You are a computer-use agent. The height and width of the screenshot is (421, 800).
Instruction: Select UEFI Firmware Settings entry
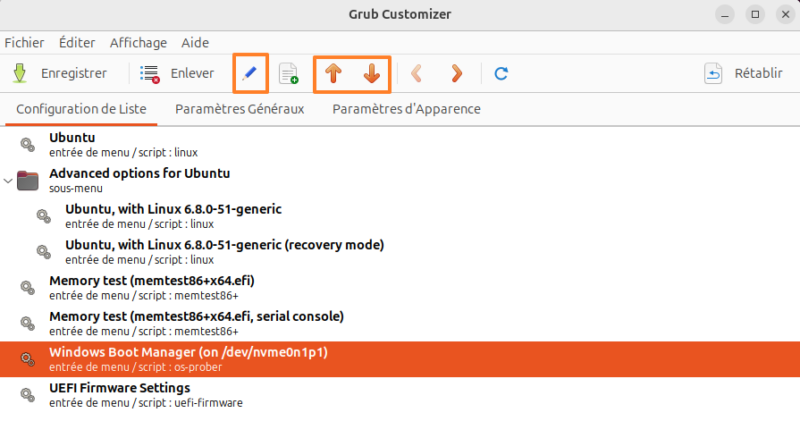point(400,395)
